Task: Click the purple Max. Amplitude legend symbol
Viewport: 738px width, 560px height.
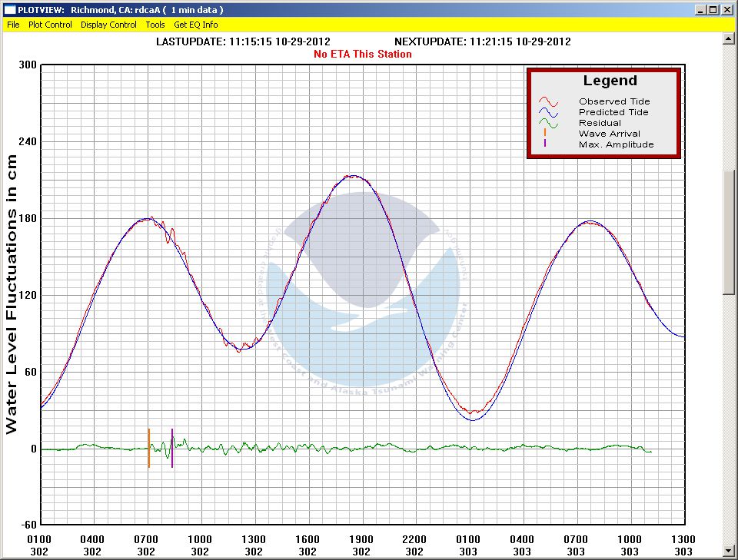Action: 545,144
